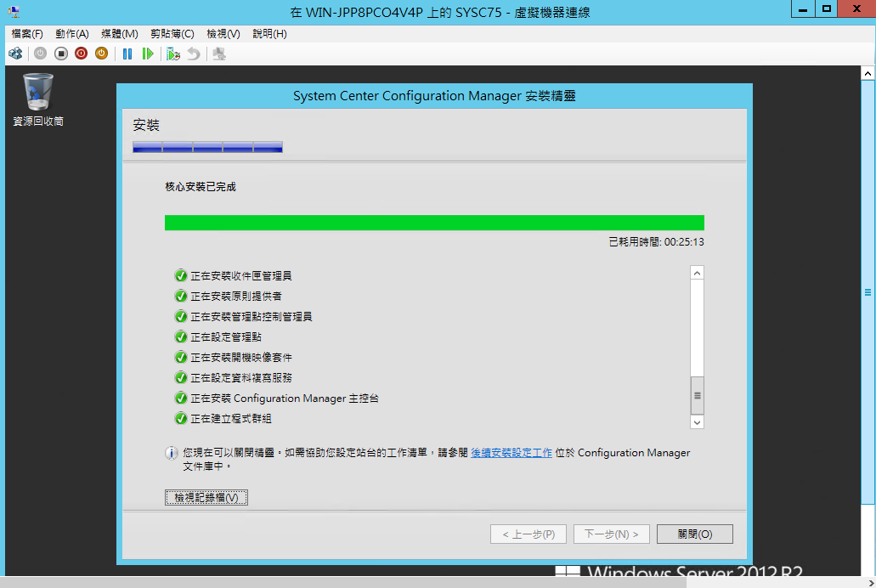Click the Revert undo-arrow icon

click(194, 54)
